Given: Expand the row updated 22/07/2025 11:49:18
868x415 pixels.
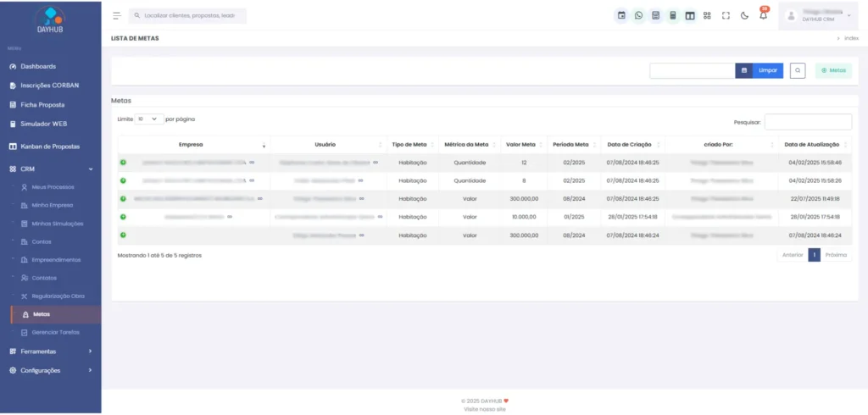Looking at the screenshot, I should click(123, 199).
